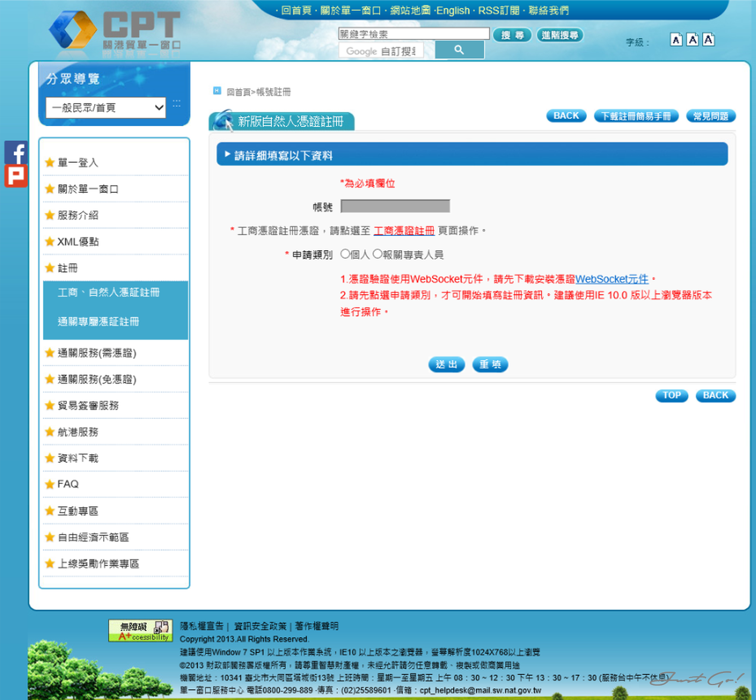The width and height of the screenshot is (756, 700).
Task: Open 網站地圖 in top navigation
Action: [x=410, y=11]
